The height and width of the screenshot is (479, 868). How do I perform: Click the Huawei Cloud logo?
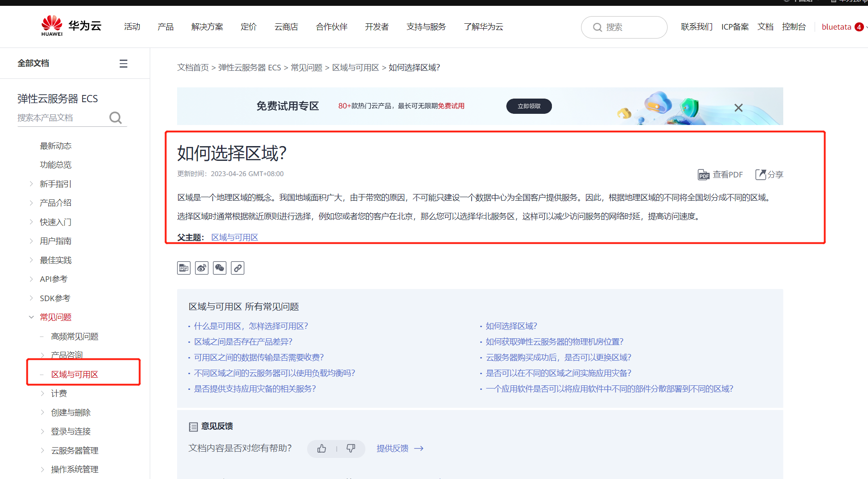tap(71, 26)
